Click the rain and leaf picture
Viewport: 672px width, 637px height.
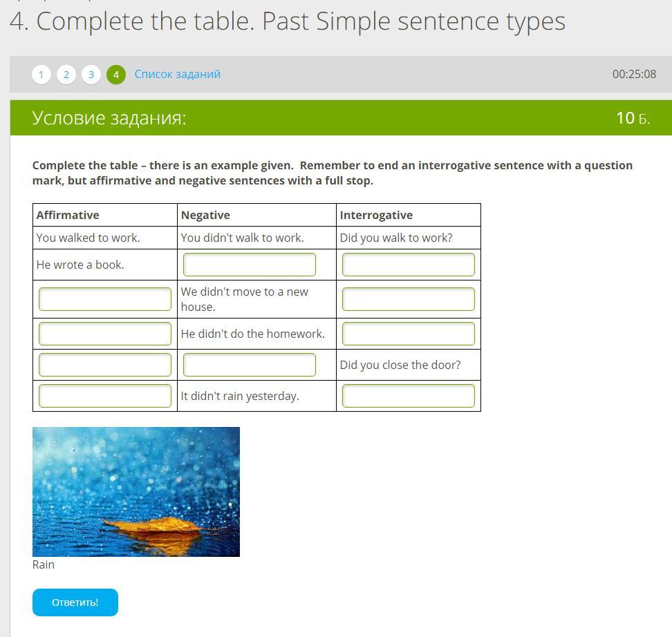pos(136,491)
